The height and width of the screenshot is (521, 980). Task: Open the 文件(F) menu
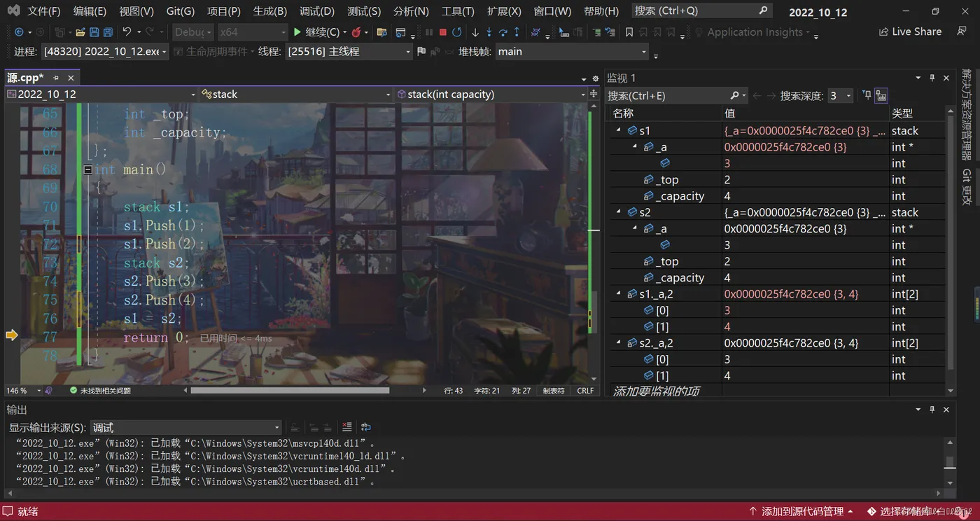click(x=44, y=11)
